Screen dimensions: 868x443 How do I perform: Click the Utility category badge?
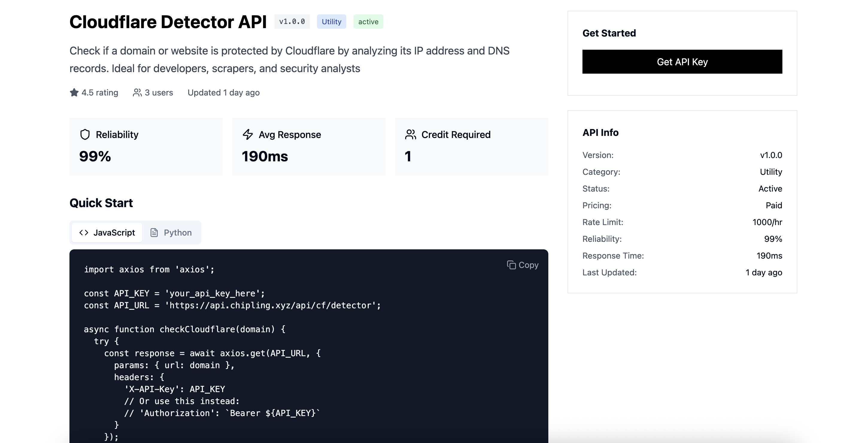tap(331, 22)
